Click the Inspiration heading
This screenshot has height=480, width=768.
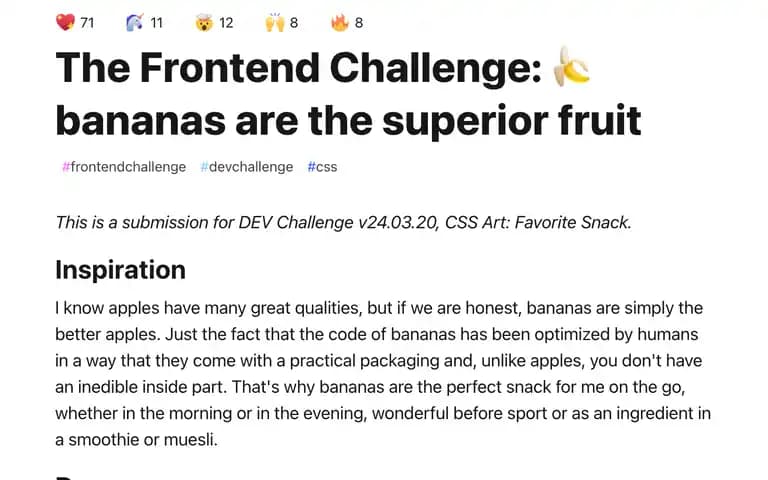coord(120,270)
